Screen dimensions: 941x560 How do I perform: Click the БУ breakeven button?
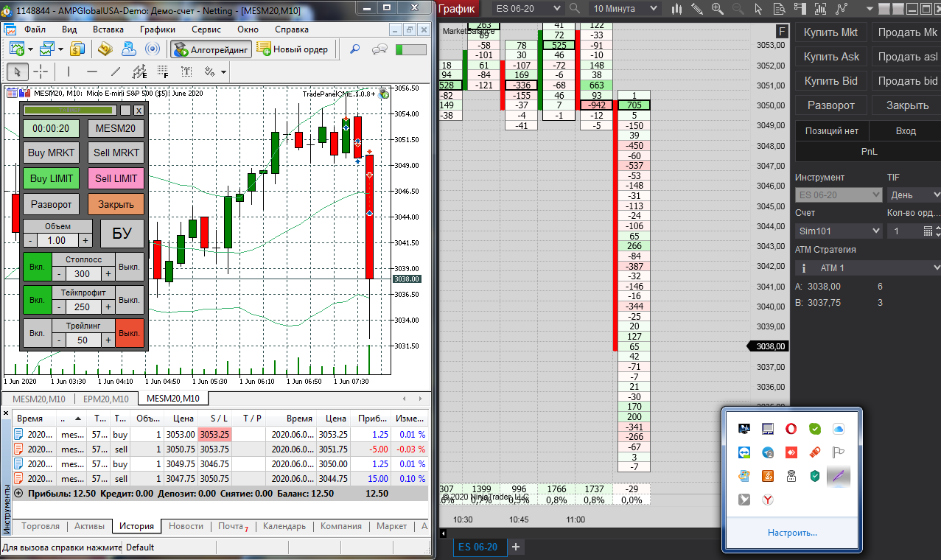[x=122, y=234]
